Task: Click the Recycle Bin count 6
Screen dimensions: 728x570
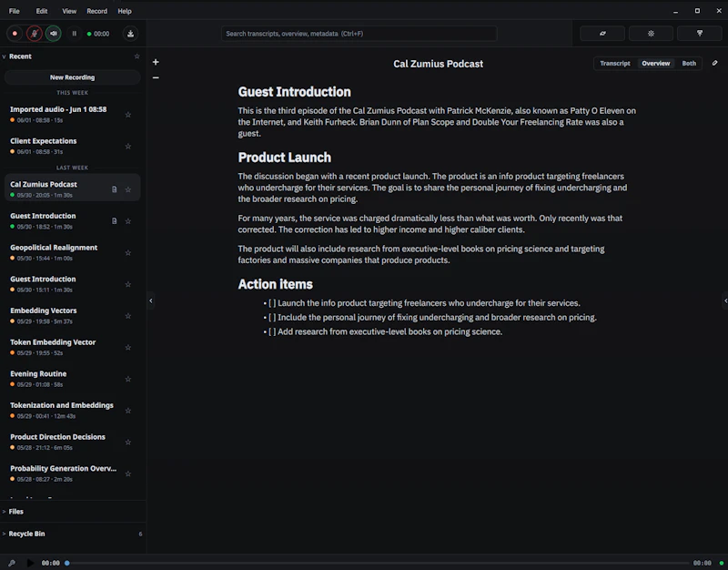Action: 140,534
